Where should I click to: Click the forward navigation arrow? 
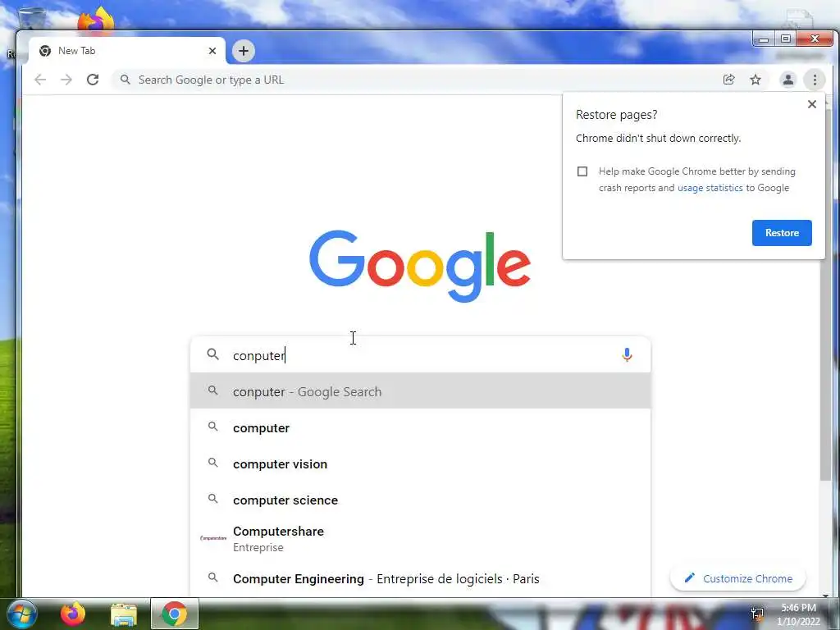point(66,80)
